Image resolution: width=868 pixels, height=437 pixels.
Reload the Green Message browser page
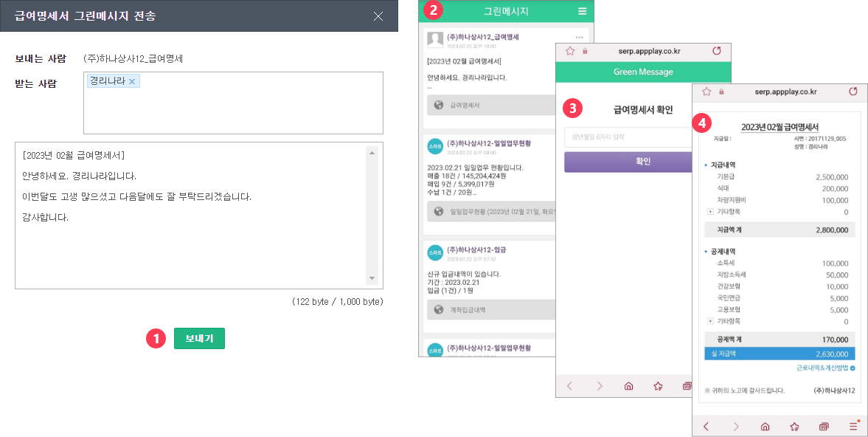(717, 51)
